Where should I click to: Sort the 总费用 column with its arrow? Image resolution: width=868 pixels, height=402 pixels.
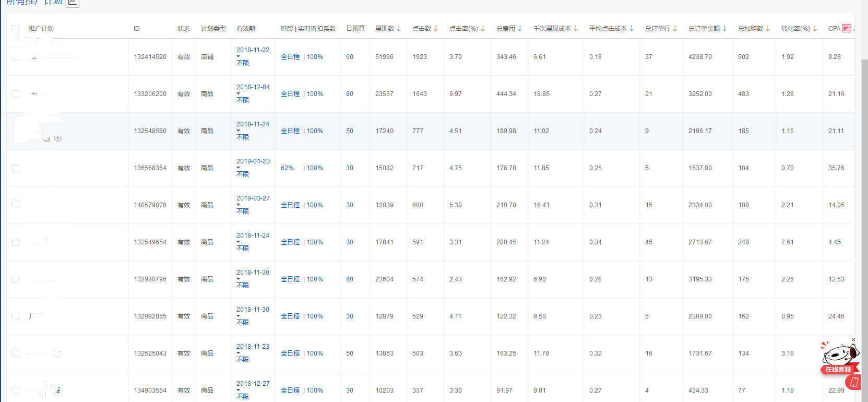[520, 28]
